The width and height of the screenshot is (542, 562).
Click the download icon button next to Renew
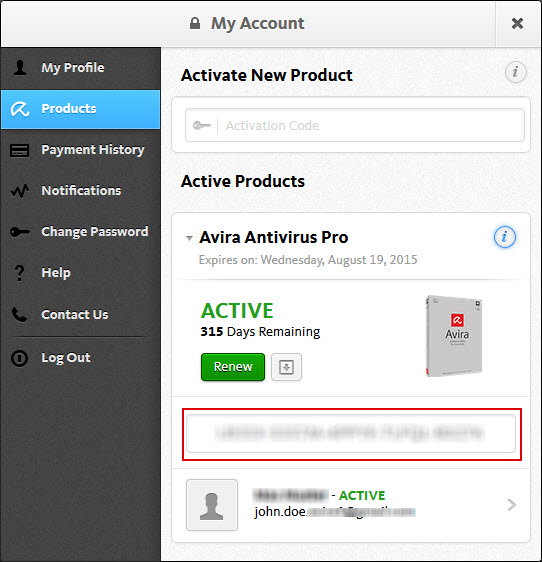(x=286, y=367)
